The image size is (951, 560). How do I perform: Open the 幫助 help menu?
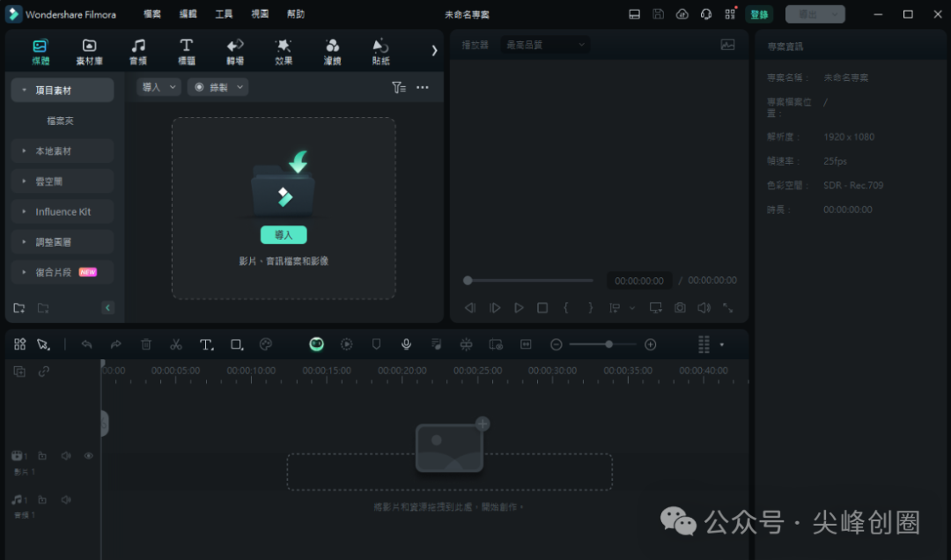click(x=296, y=14)
